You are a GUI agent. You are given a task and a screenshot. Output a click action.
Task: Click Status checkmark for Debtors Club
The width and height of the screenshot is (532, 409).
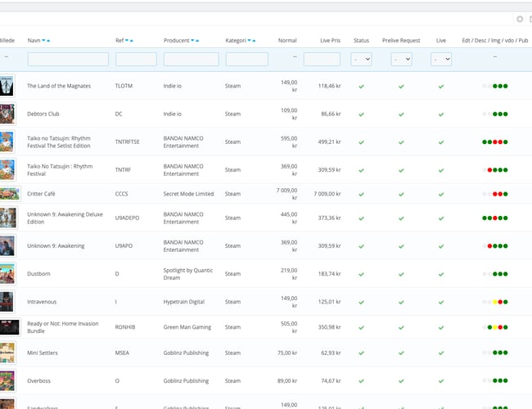click(361, 114)
